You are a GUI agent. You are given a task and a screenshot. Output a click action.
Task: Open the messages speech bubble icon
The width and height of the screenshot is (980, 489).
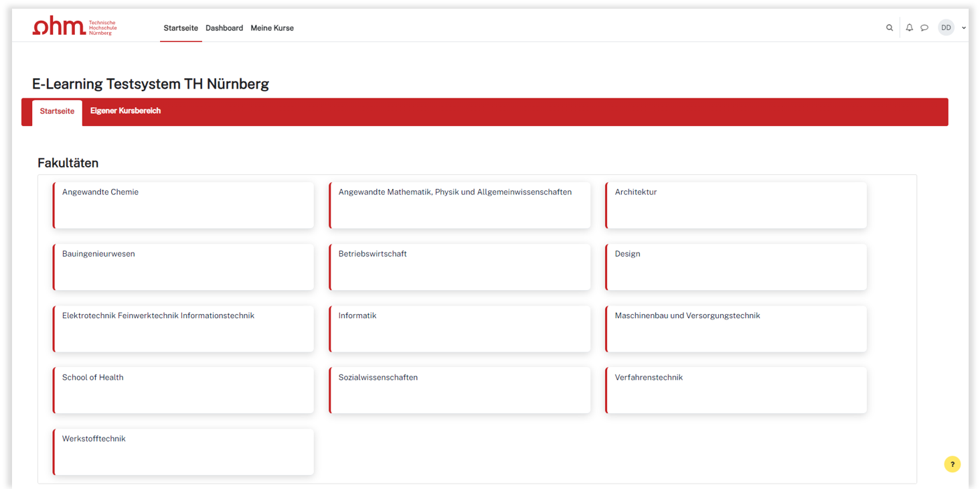point(924,28)
